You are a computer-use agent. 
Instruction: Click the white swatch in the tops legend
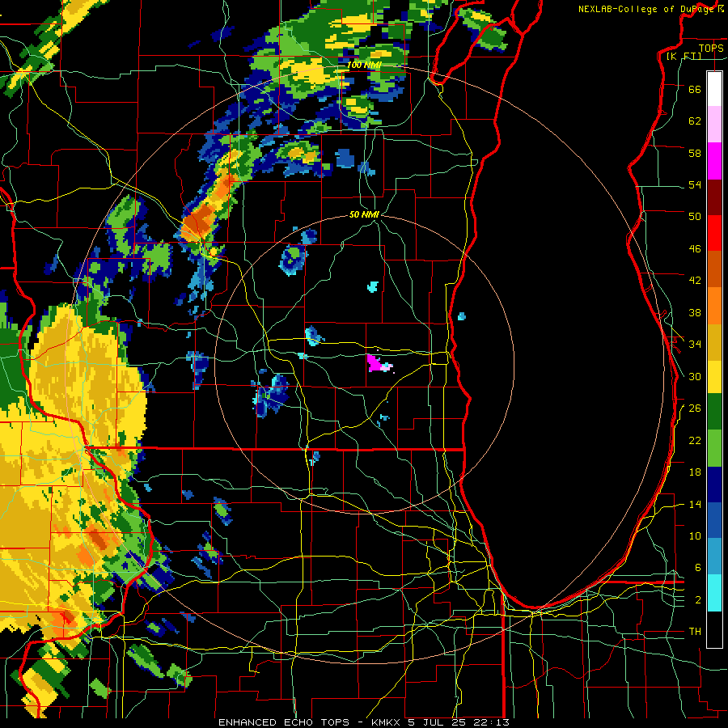714,89
